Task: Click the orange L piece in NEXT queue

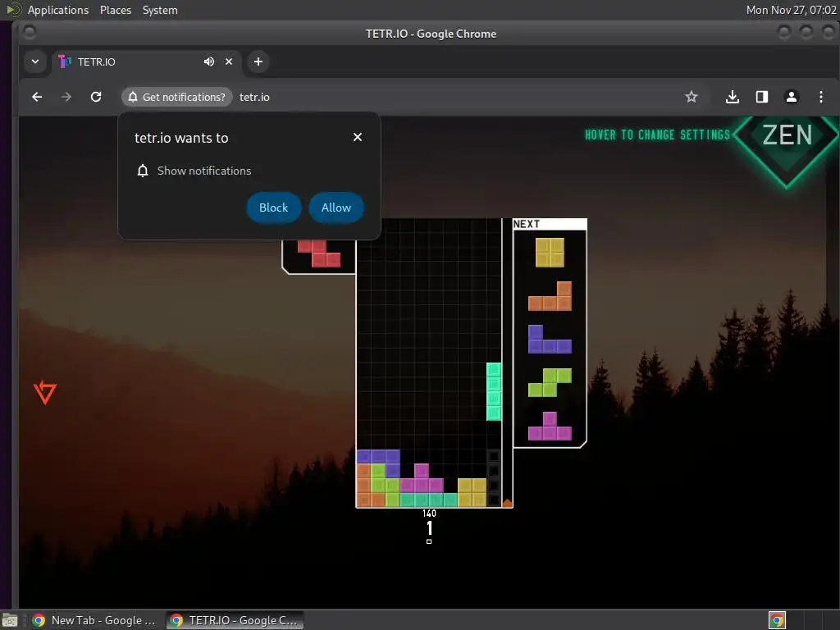Action: click(550, 296)
